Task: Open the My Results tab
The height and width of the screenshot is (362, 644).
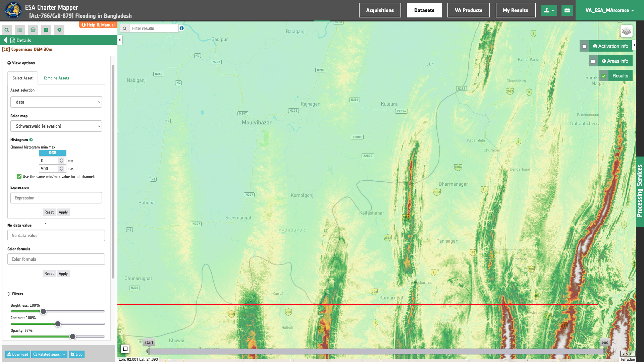Action: [x=516, y=10]
